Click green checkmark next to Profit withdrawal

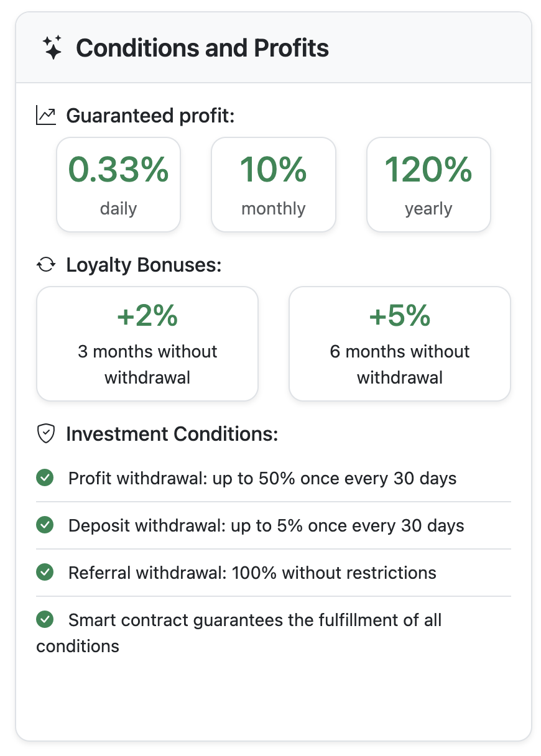click(45, 478)
